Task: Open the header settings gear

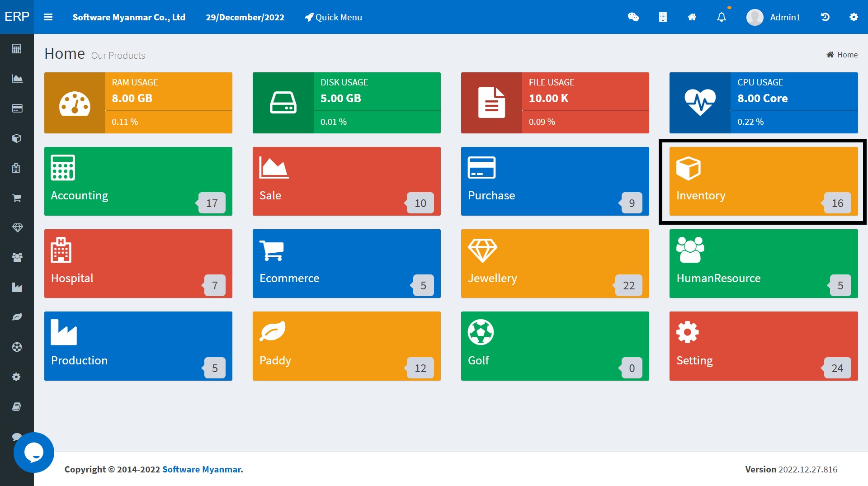Action: (854, 17)
